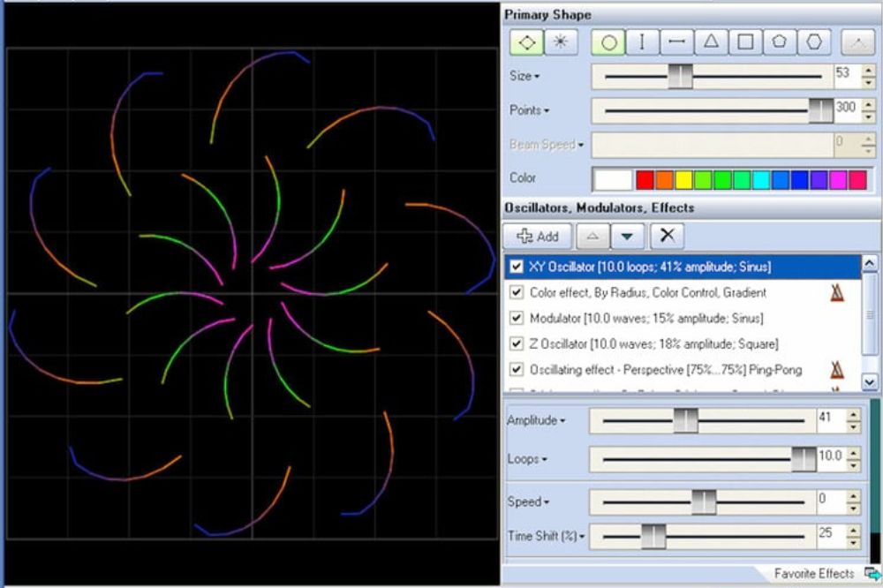Choose the horizontal line primary shape
The width and height of the screenshot is (883, 588).
[x=676, y=42]
